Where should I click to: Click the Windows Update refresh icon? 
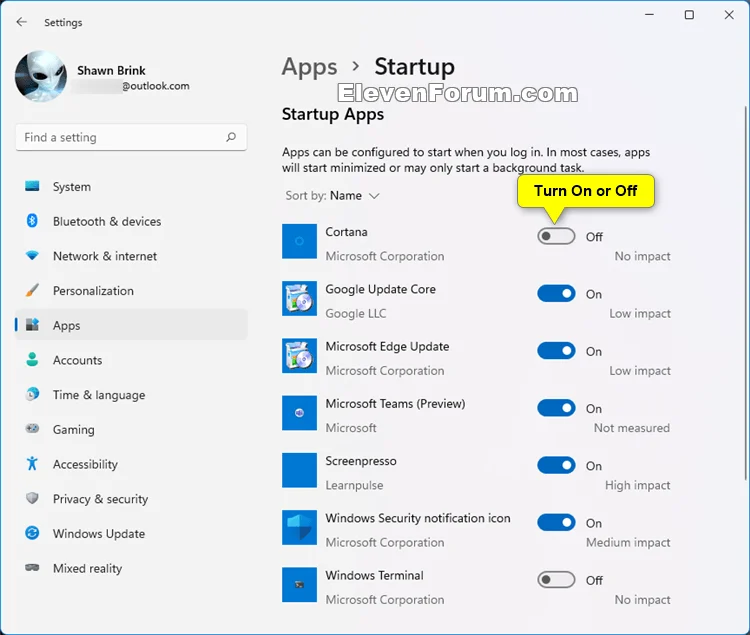[x=32, y=533]
